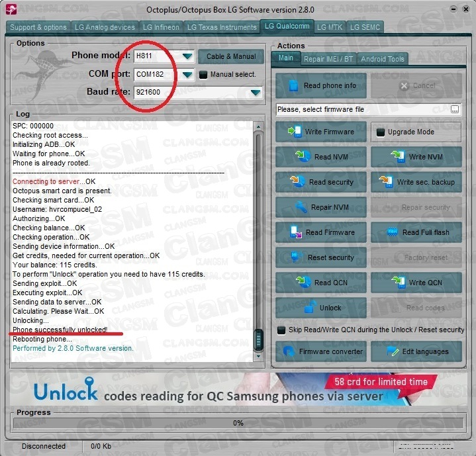Click the Read phone info icon button
This screenshot has height=456, width=476.
(x=320, y=86)
